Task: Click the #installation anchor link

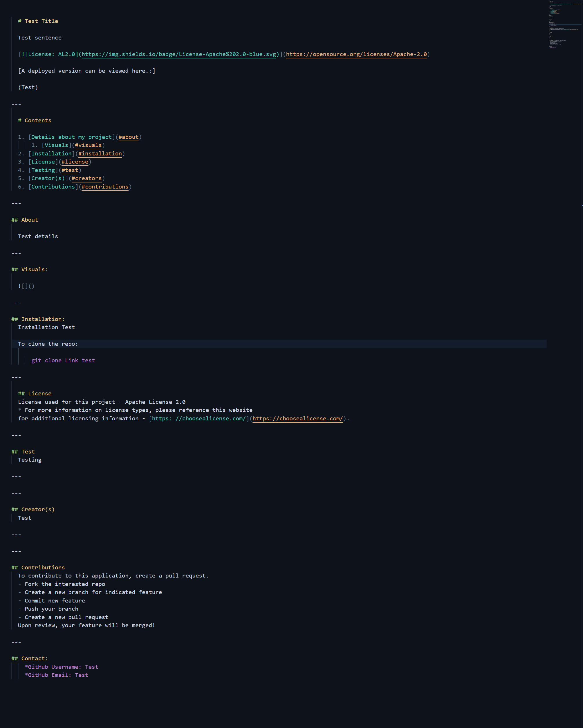Action: coord(100,154)
